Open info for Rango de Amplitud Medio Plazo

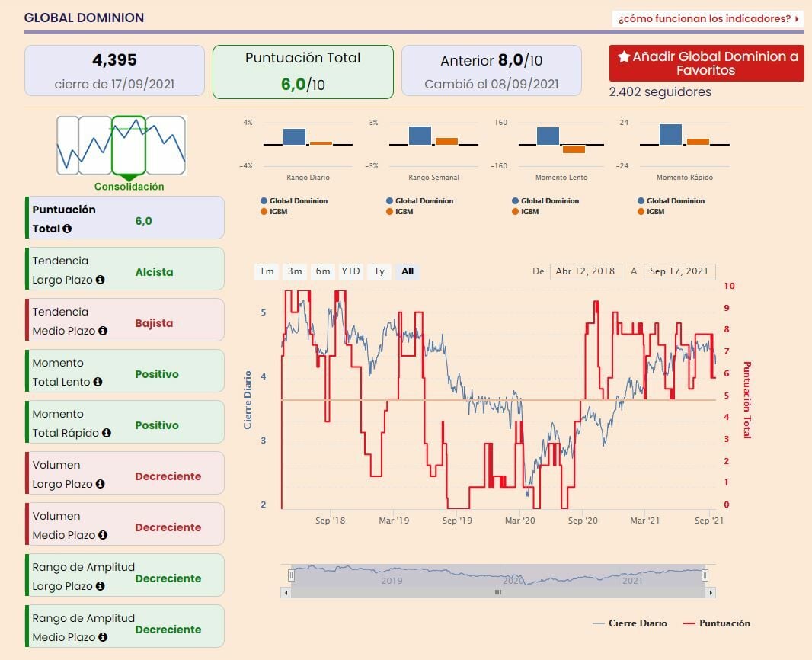(103, 636)
